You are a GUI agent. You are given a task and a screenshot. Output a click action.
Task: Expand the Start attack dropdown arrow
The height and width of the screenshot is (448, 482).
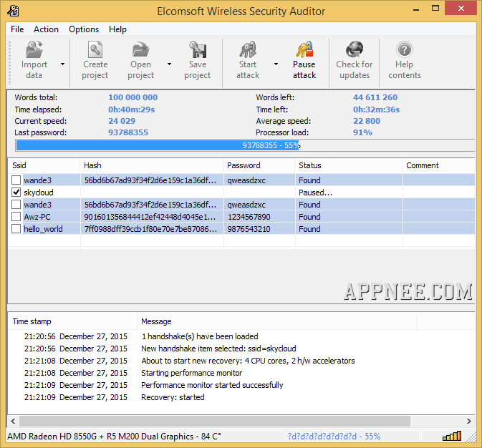click(276, 64)
